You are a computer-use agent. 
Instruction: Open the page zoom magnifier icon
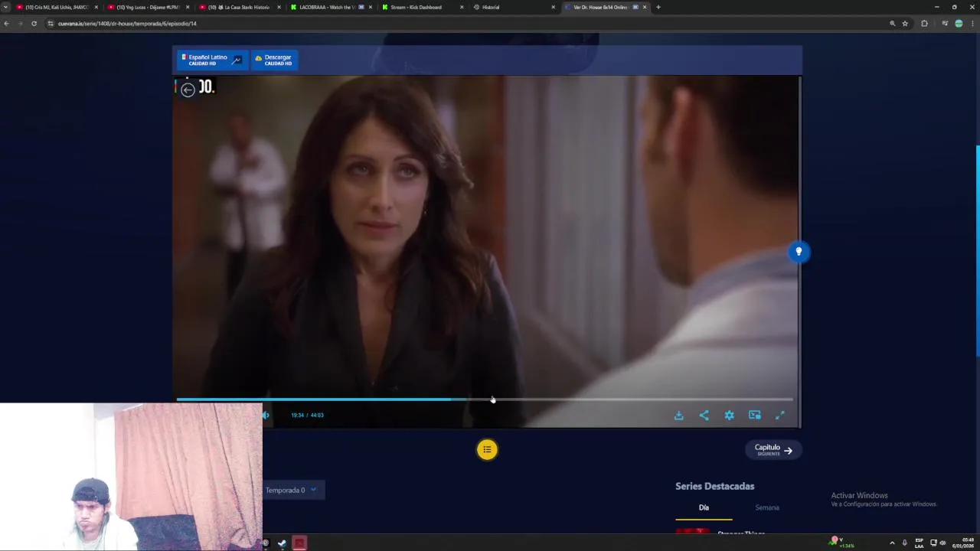click(x=892, y=24)
